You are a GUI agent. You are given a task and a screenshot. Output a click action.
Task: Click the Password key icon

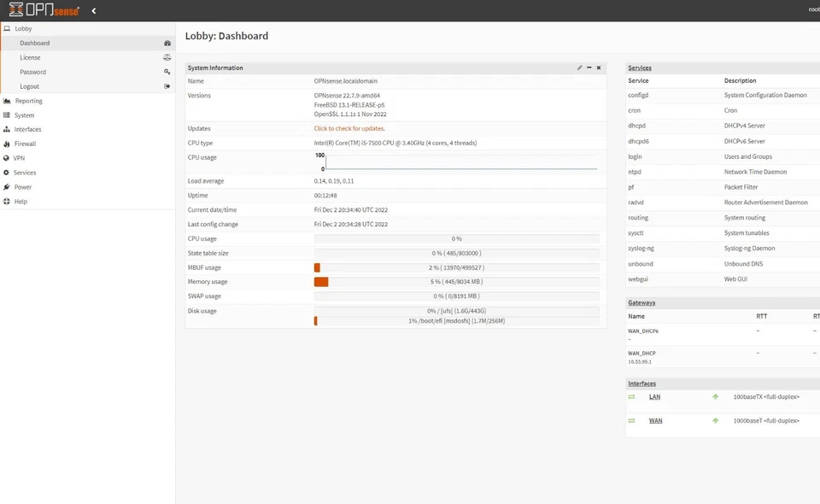(x=167, y=72)
